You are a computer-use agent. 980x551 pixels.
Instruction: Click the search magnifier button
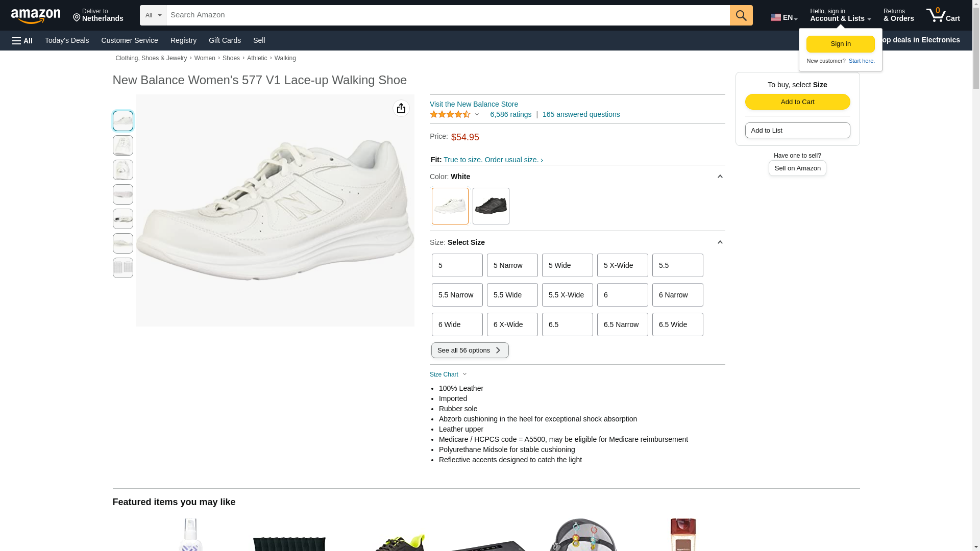741,15
